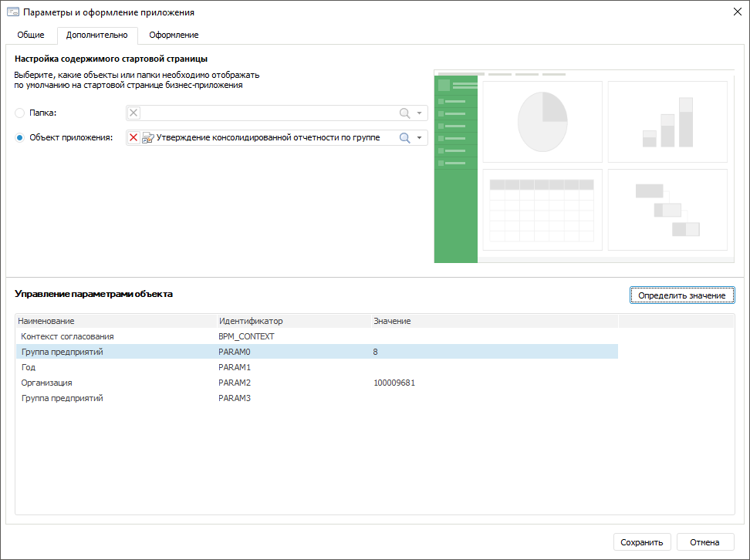This screenshot has height=560, width=750.
Task: Select the Папка radio button
Action: [19, 113]
